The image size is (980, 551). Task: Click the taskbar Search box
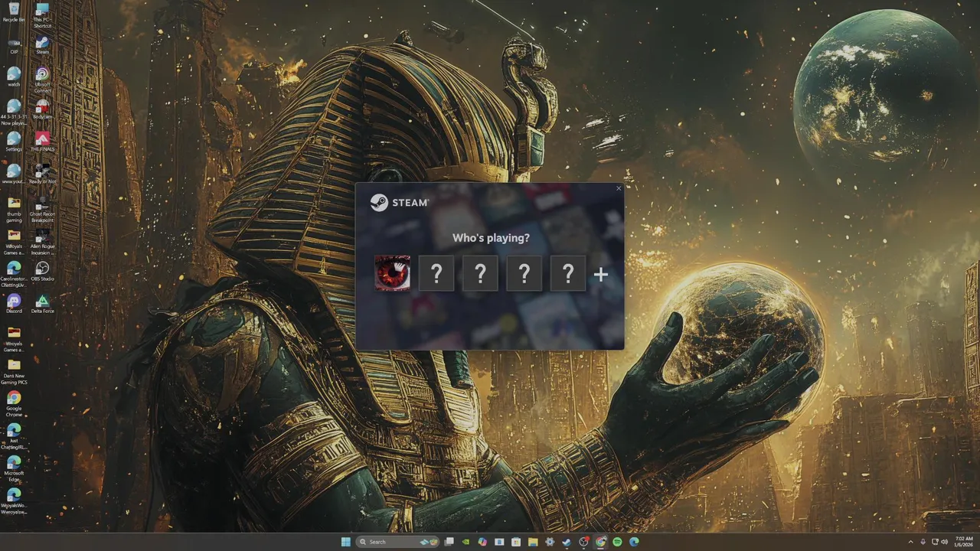(x=397, y=542)
